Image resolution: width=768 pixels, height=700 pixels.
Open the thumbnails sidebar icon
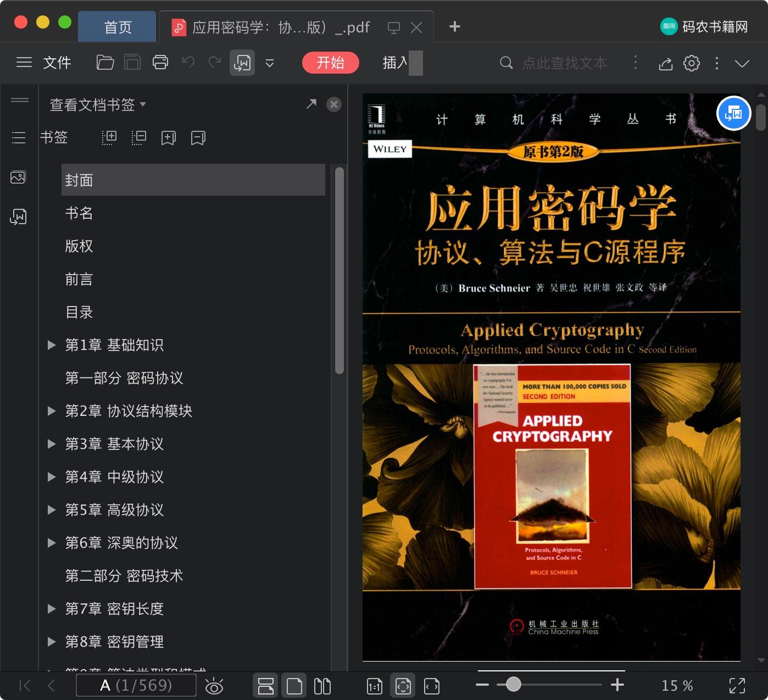(18, 177)
